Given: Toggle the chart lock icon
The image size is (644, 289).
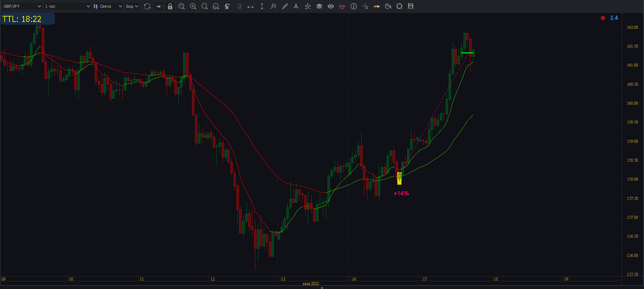Looking at the screenshot, I should coord(170,6).
